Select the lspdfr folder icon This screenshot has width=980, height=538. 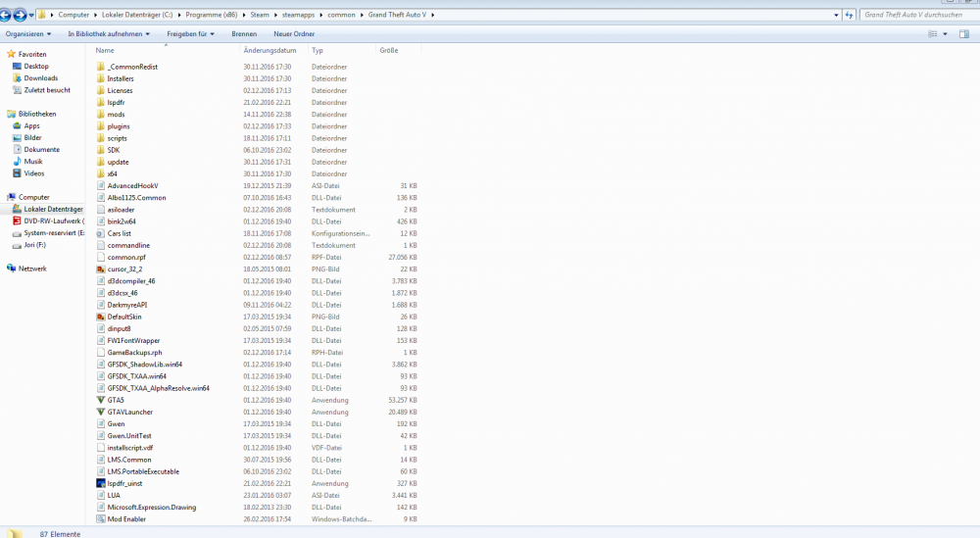pos(101,103)
